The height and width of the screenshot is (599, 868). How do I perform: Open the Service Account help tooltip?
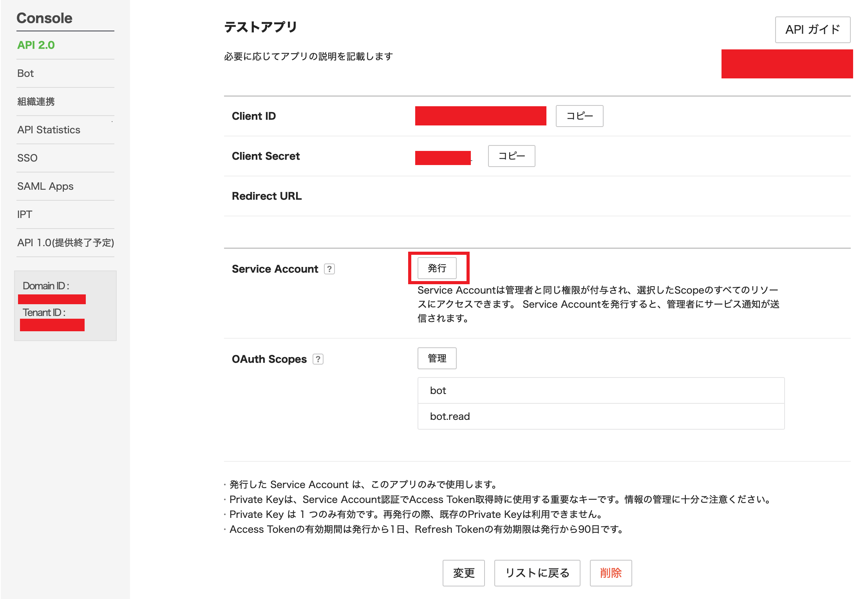point(329,269)
